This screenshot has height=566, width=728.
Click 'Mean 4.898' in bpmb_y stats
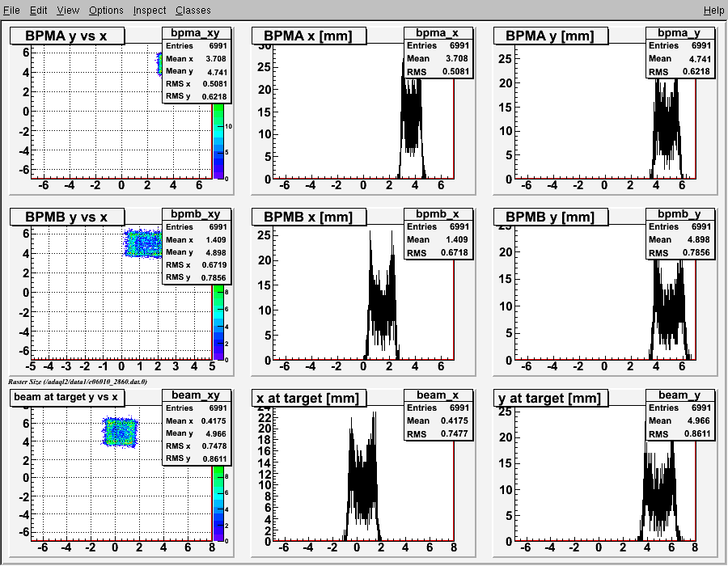(x=679, y=240)
